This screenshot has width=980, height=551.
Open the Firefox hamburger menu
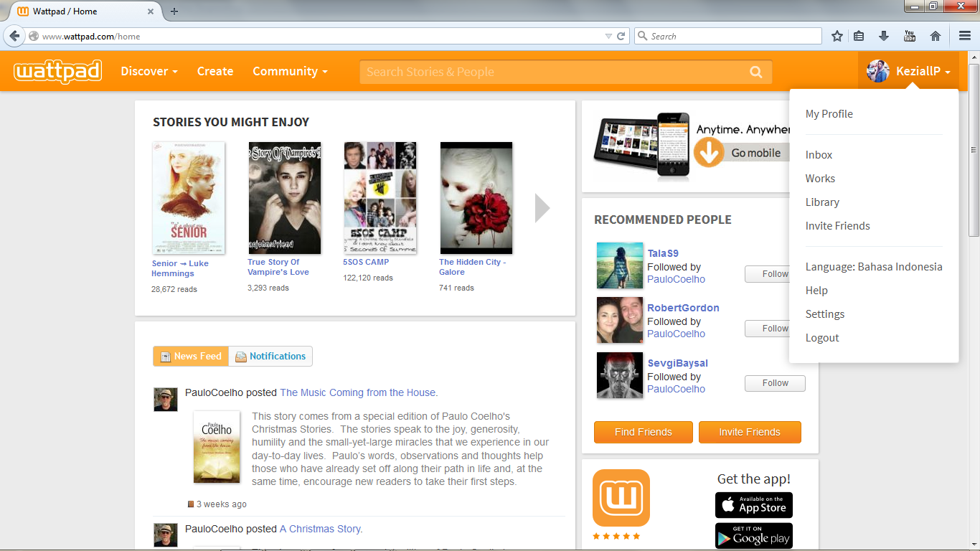tap(965, 36)
